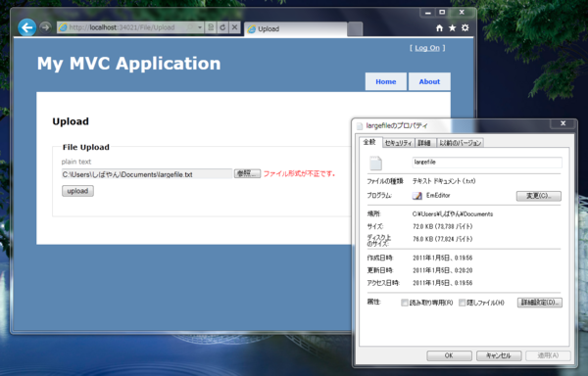Click the キャンセル cancel button

point(499,355)
